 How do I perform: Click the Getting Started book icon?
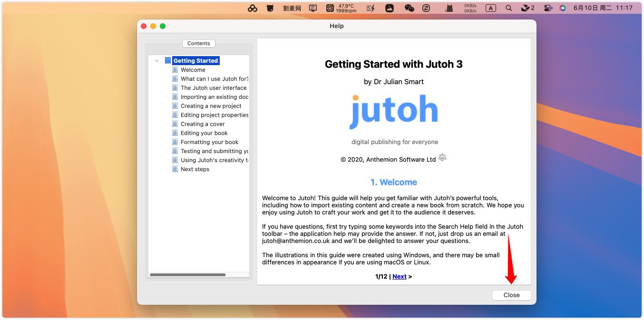point(167,61)
